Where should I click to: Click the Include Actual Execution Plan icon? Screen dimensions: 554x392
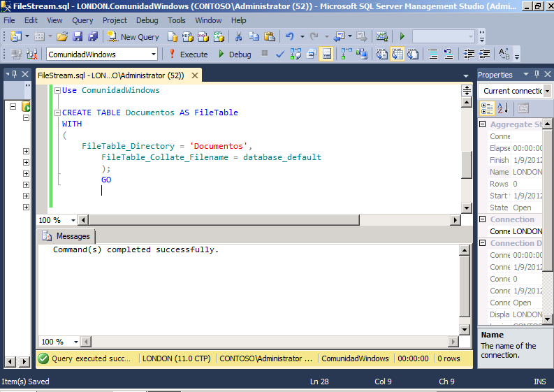347,54
